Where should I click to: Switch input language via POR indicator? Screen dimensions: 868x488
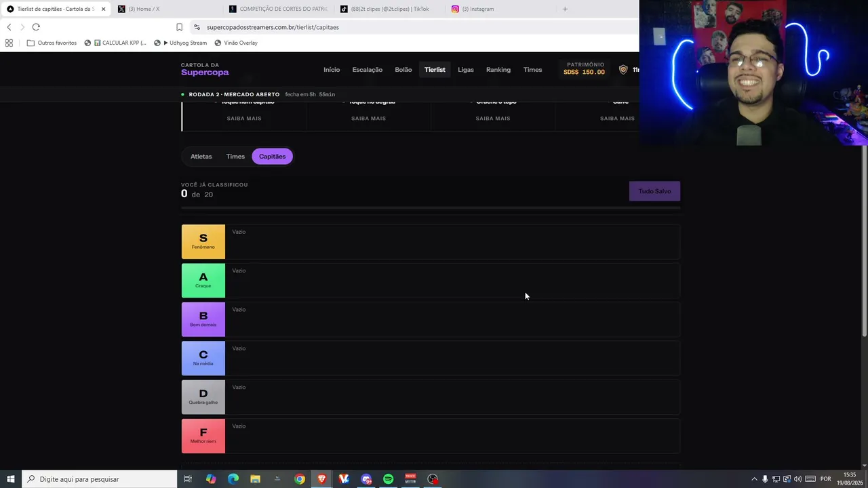(826, 479)
